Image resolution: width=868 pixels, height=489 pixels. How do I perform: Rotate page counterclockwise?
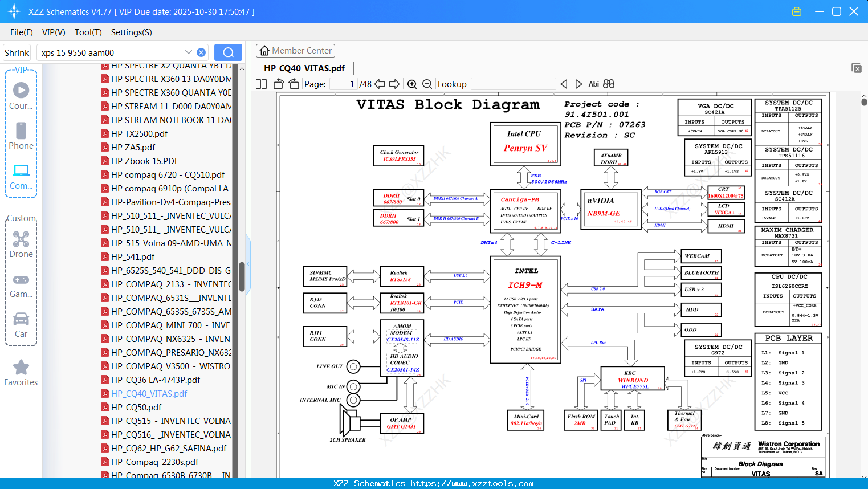279,84
